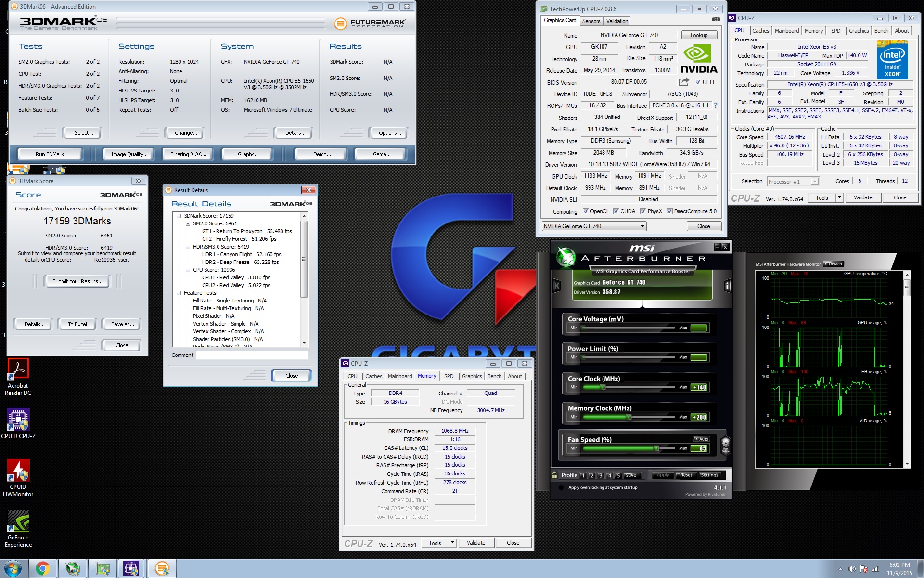Collapse the 3DMark Score tree node
The width and height of the screenshot is (924, 578).
179,216
